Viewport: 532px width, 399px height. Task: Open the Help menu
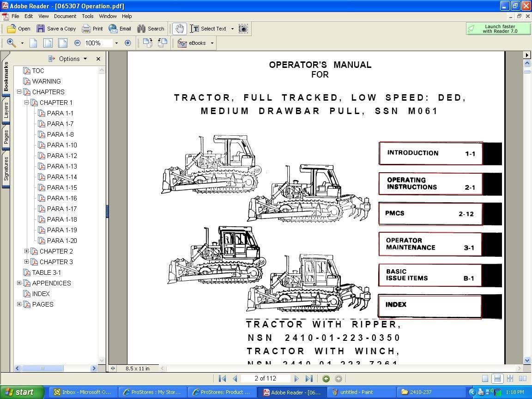click(127, 16)
